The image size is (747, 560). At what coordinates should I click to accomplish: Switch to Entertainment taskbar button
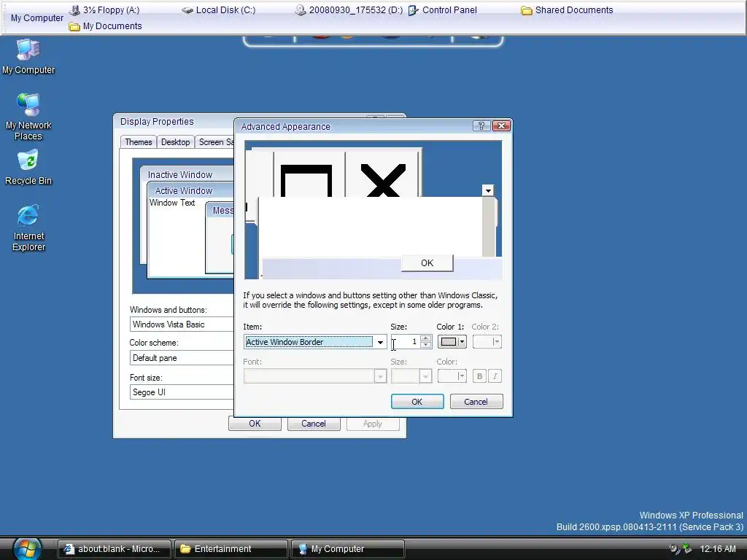click(231, 549)
